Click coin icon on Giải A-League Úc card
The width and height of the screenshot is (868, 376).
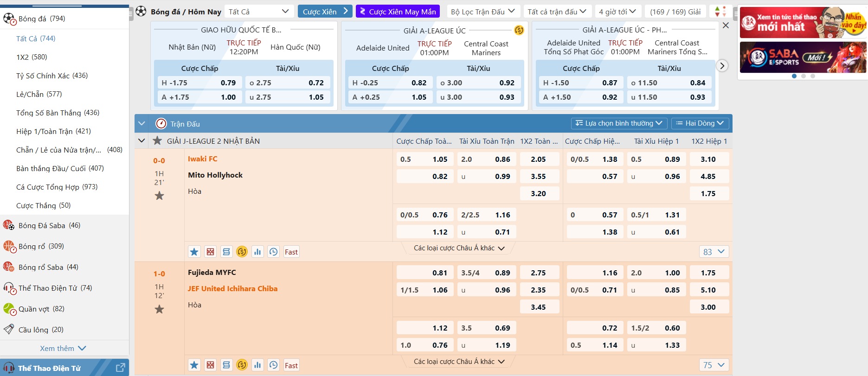(x=519, y=31)
